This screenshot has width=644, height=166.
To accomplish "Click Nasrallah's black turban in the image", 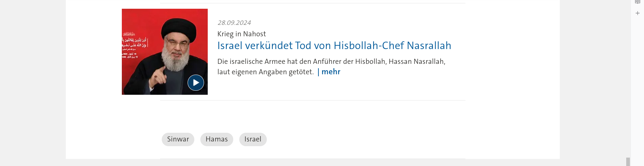I will [179, 27].
